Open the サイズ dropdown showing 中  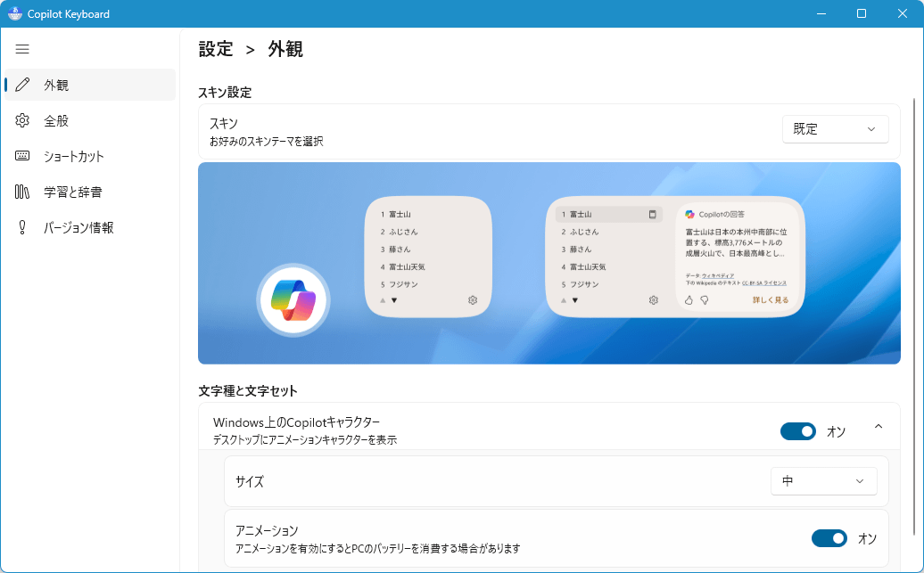[823, 481]
